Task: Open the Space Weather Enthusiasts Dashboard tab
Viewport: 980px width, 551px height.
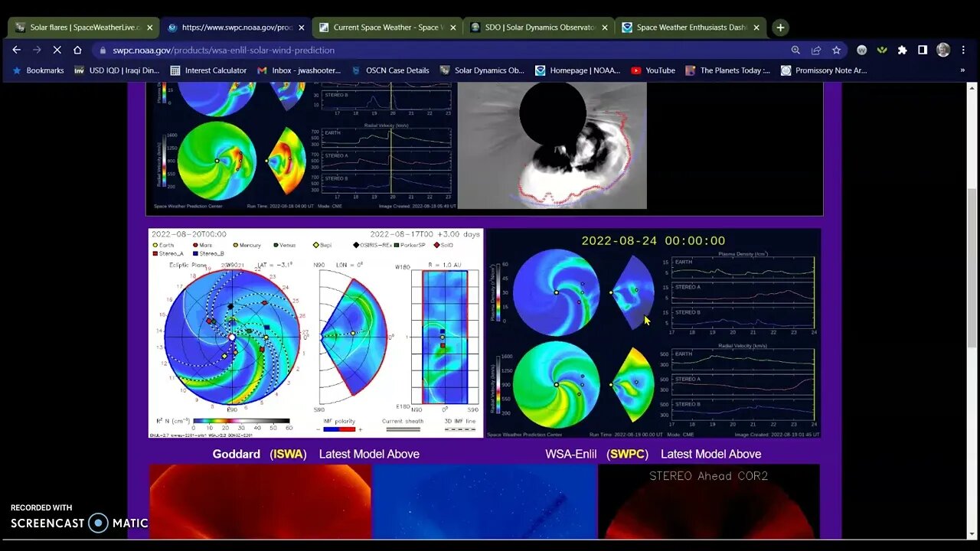Action: 689,28
